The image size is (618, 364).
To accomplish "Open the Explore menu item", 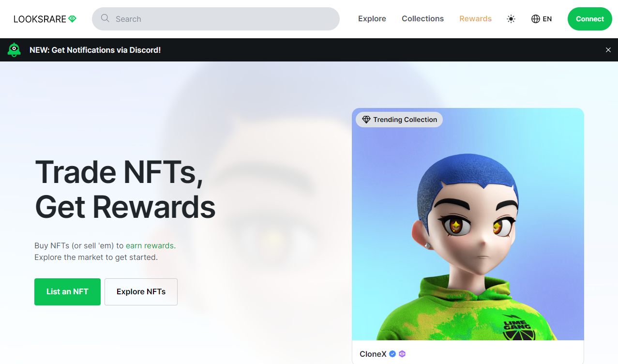I will point(372,19).
